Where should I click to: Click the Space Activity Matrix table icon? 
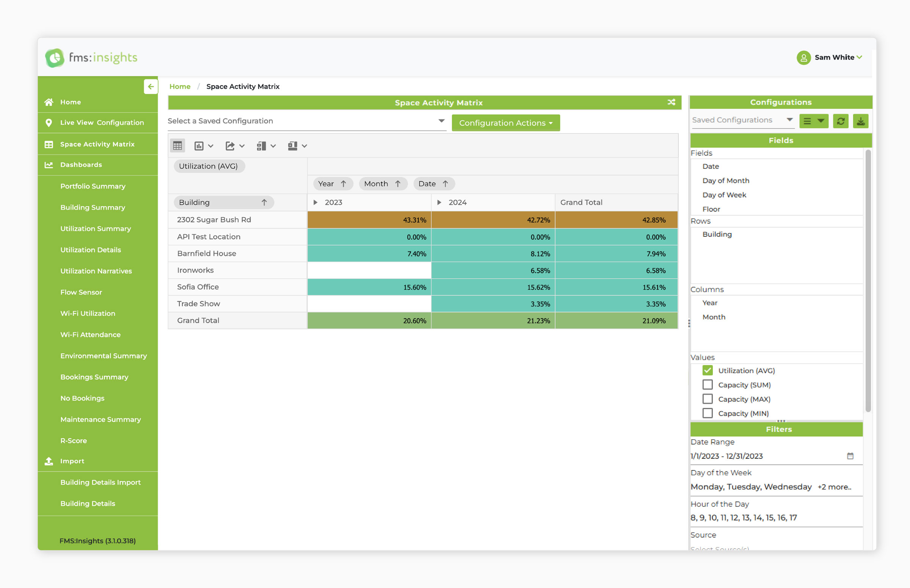(49, 144)
